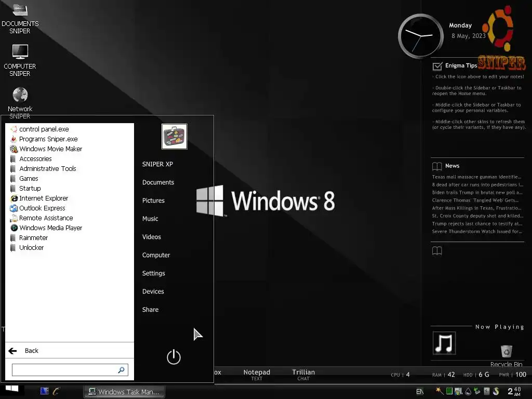Click the green square tray icon
The height and width of the screenshot is (399, 532).
tap(449, 391)
